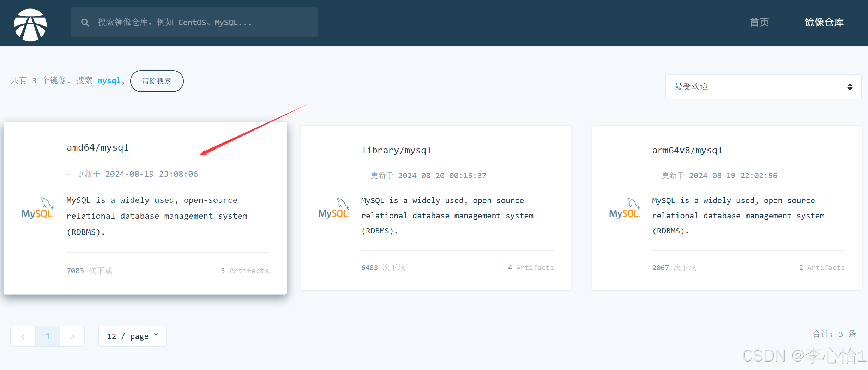
Task: Open the 12 / page size dropdown
Action: pyautogui.click(x=132, y=336)
